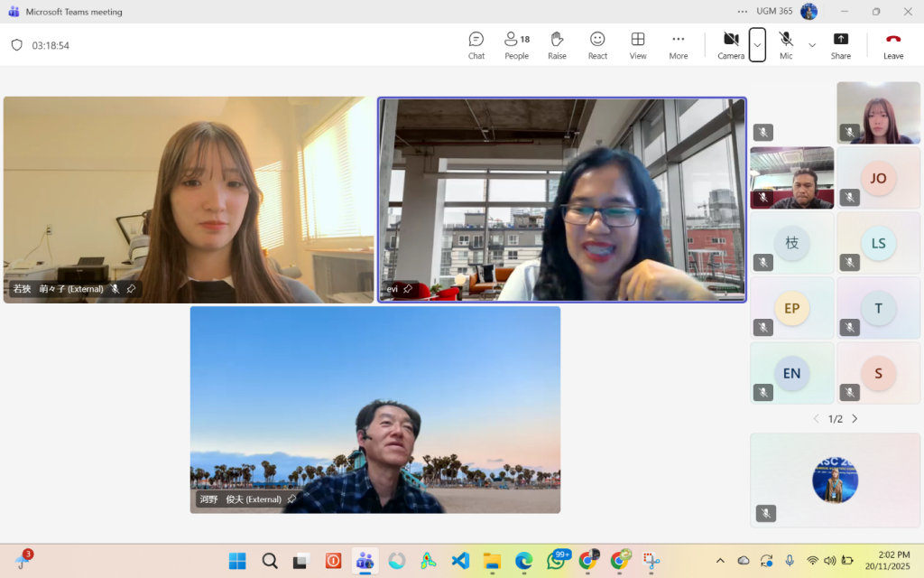
Task: Expand the Camera options dropdown arrow
Action: 757,45
